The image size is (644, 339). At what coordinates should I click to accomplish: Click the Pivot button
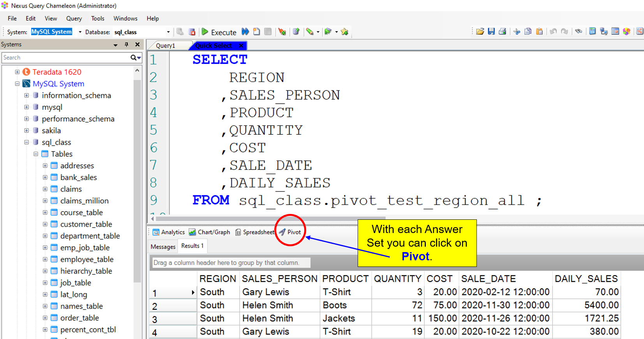tap(290, 232)
